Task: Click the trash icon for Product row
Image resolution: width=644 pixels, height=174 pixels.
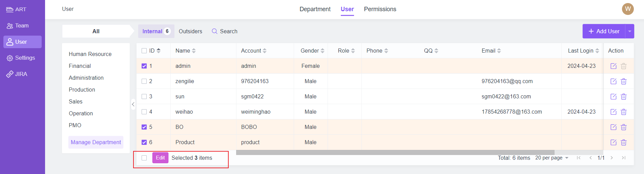Action: click(x=624, y=142)
